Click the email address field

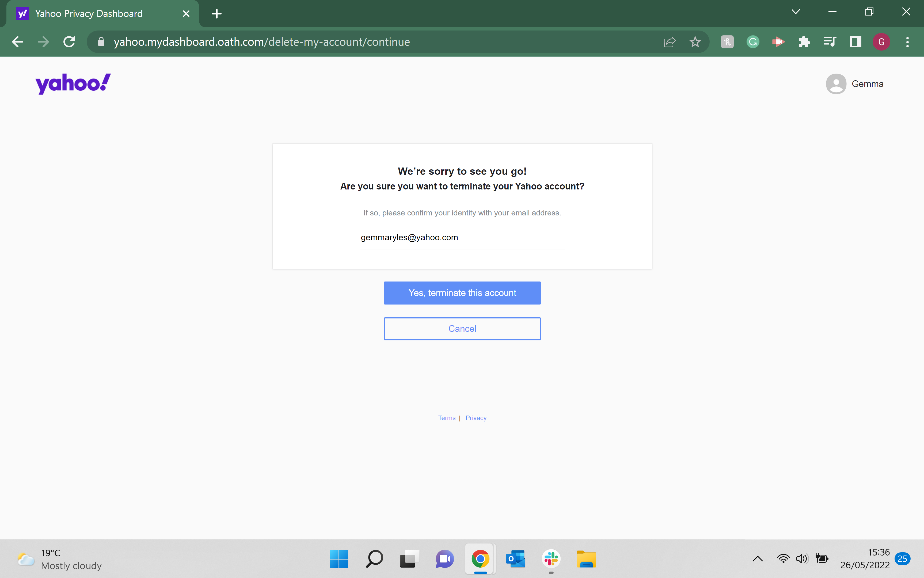462,237
